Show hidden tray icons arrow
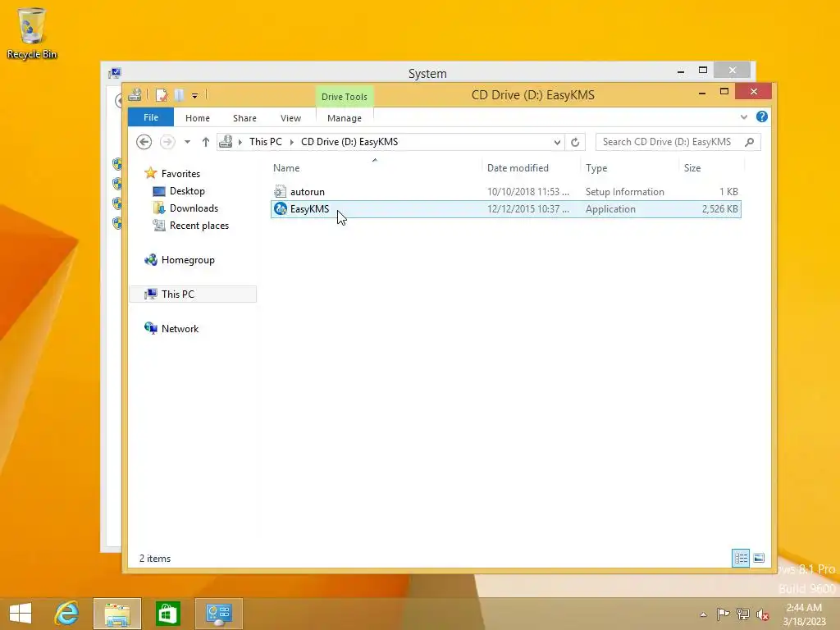Image resolution: width=840 pixels, height=630 pixels. click(x=703, y=614)
